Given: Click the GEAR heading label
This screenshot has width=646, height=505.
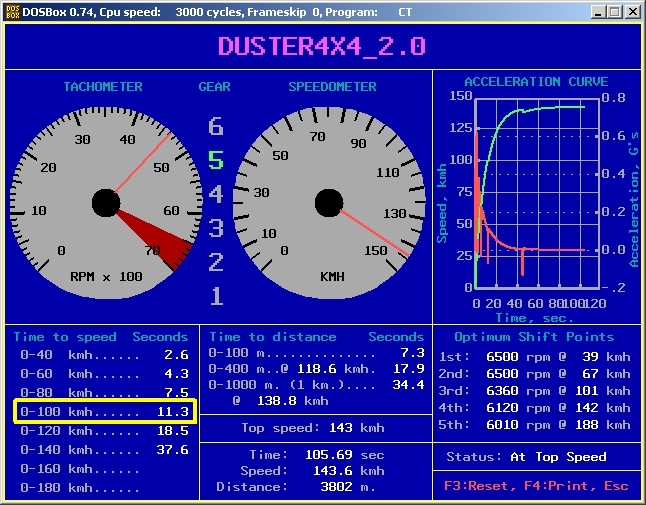Looking at the screenshot, I should coord(214,87).
